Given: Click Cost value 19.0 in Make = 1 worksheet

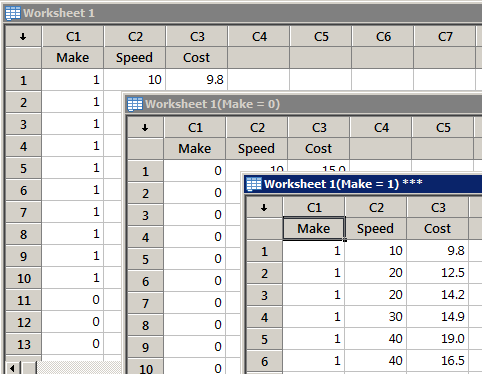Looking at the screenshot, I should tap(438, 339).
